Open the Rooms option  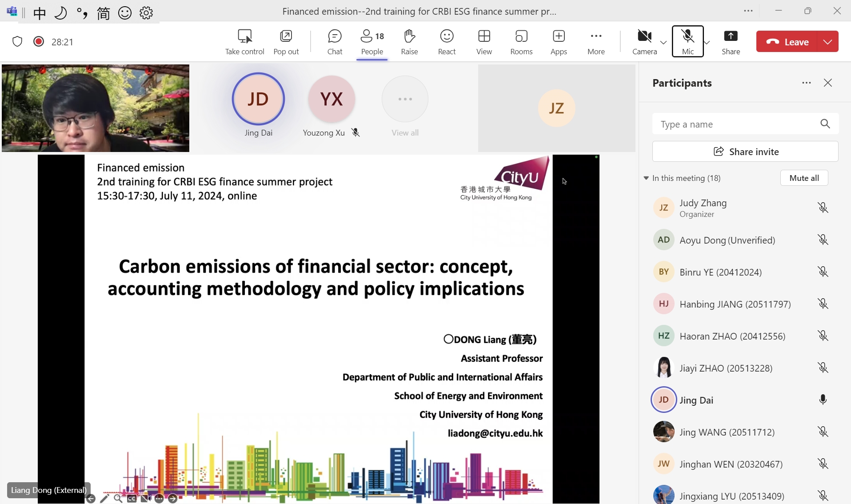coord(521,42)
